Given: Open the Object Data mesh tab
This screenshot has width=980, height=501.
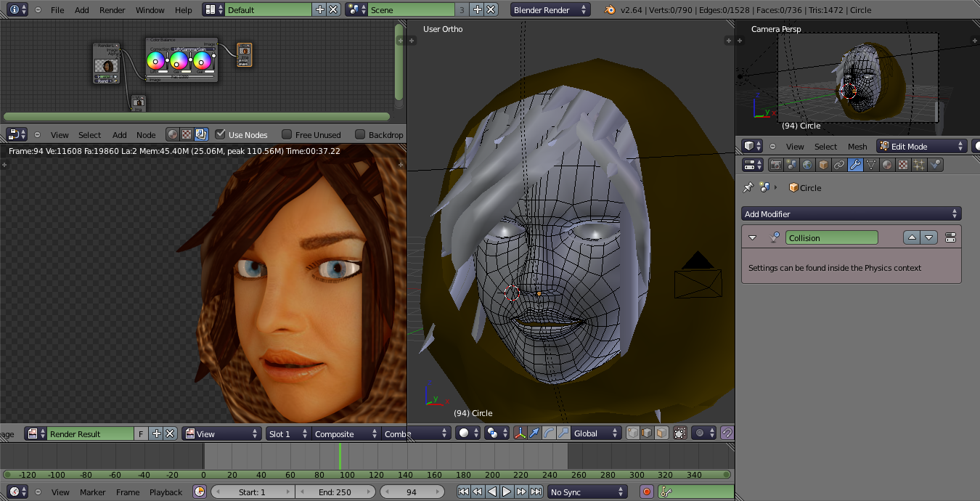Looking at the screenshot, I should [871, 165].
